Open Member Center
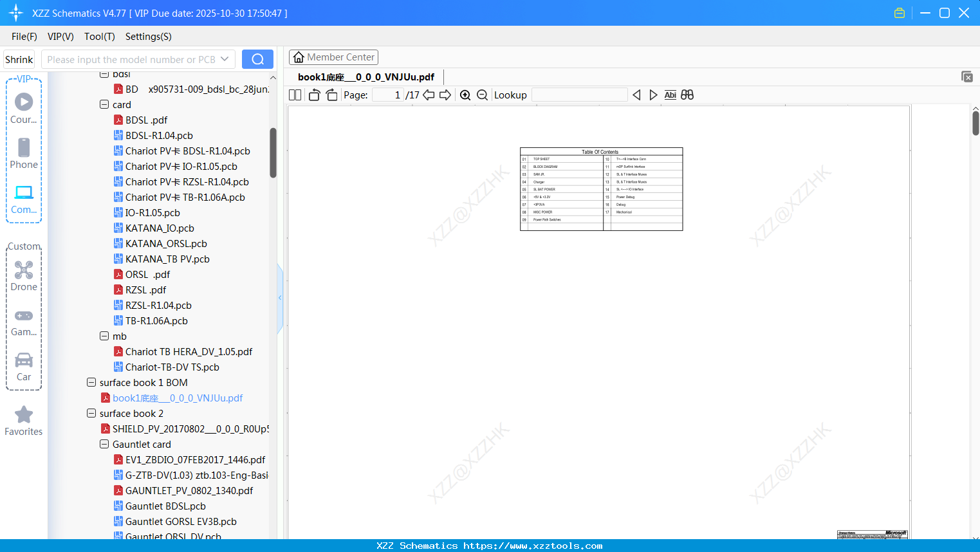Screen dimensions: 980x552 (333, 57)
